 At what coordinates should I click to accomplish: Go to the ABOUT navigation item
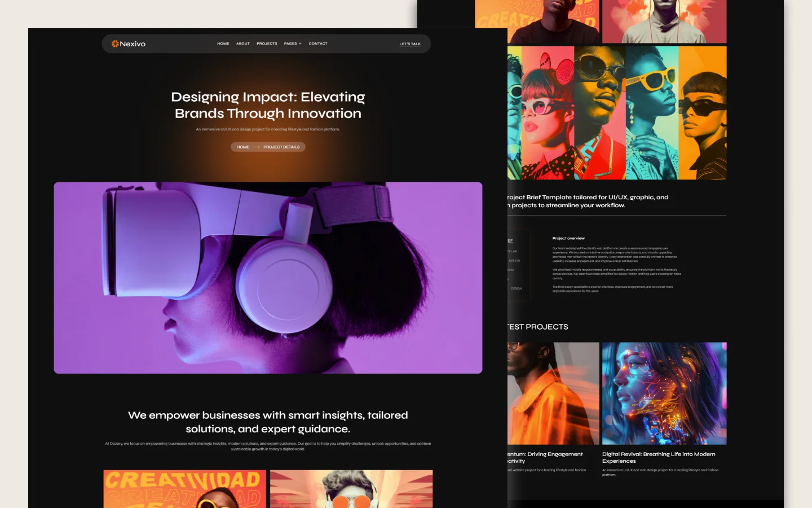[243, 43]
